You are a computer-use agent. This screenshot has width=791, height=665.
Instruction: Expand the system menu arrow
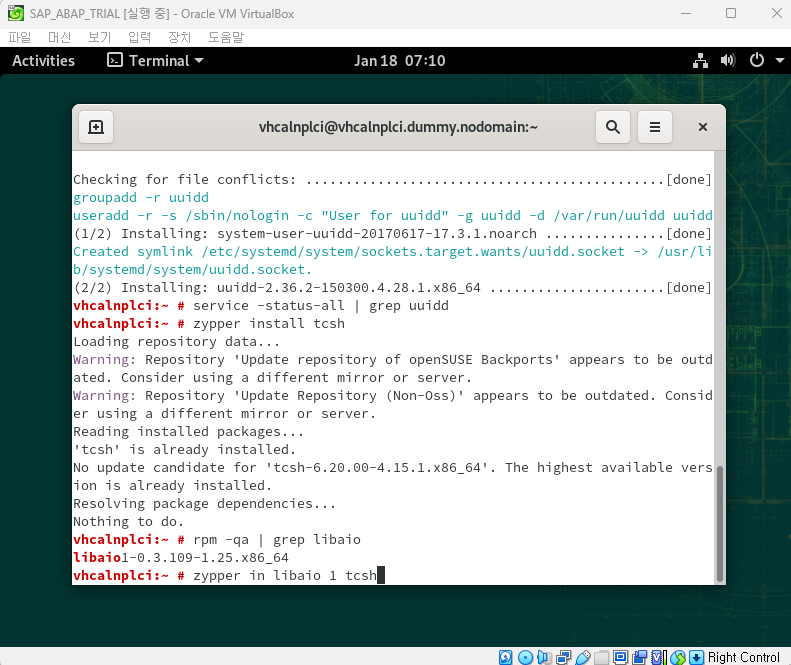(x=779, y=61)
